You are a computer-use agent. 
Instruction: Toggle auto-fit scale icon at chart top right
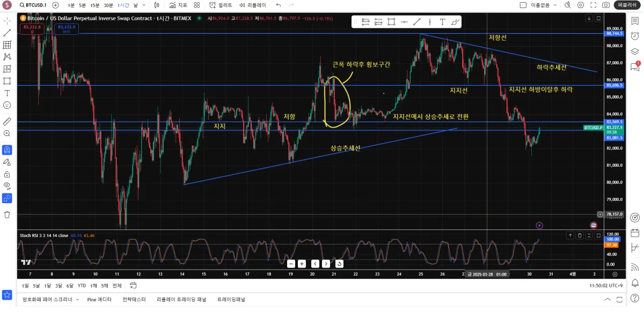(598, 18)
